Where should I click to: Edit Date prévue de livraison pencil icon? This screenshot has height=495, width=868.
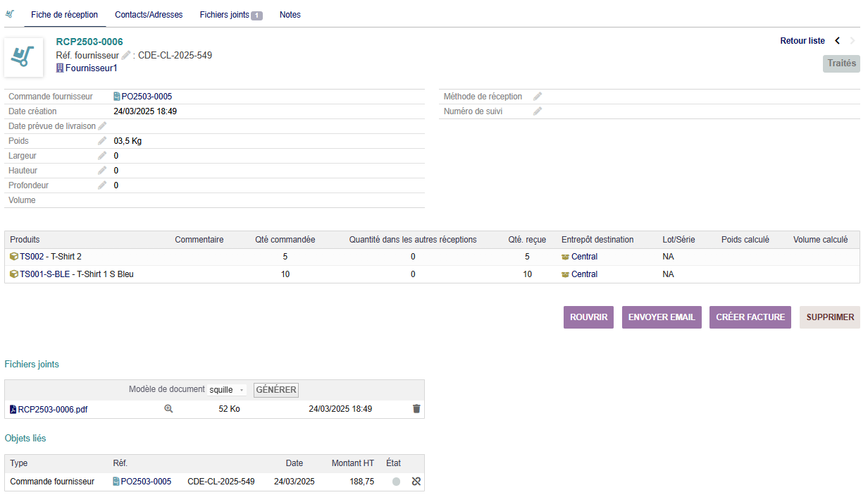102,126
